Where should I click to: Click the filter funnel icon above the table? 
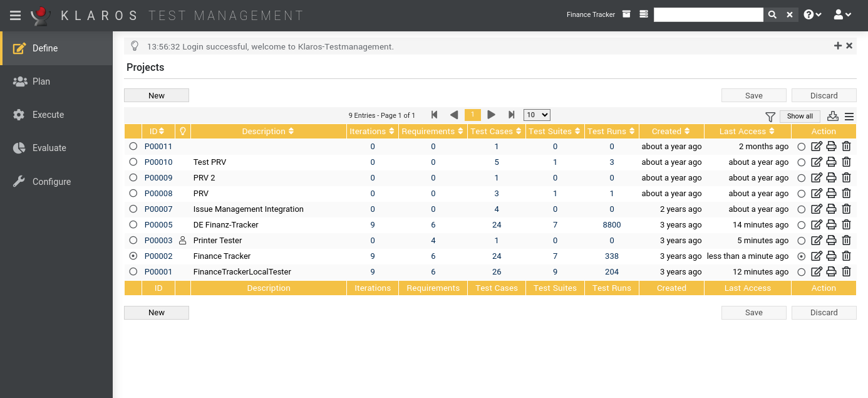click(770, 117)
